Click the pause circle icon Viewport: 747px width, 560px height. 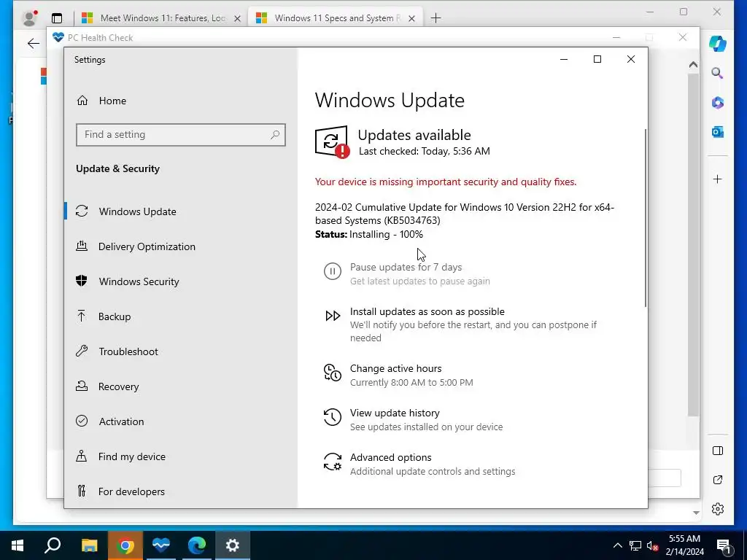pos(333,271)
